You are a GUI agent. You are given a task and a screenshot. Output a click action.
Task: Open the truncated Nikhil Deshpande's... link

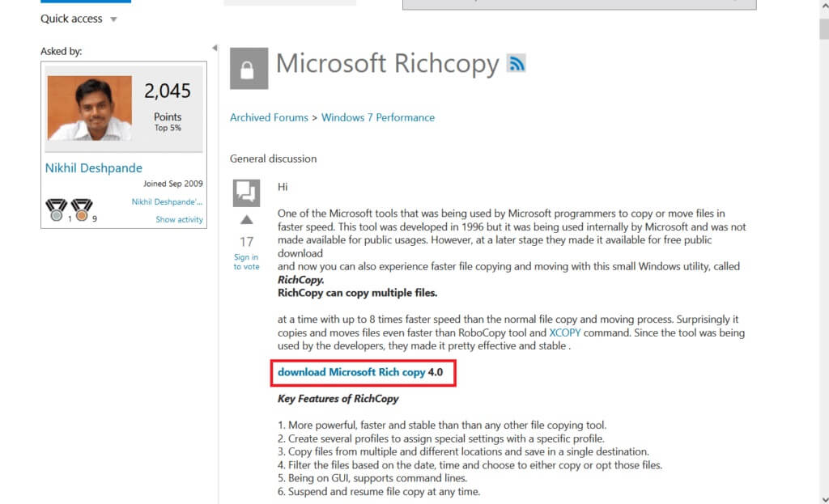(x=167, y=201)
